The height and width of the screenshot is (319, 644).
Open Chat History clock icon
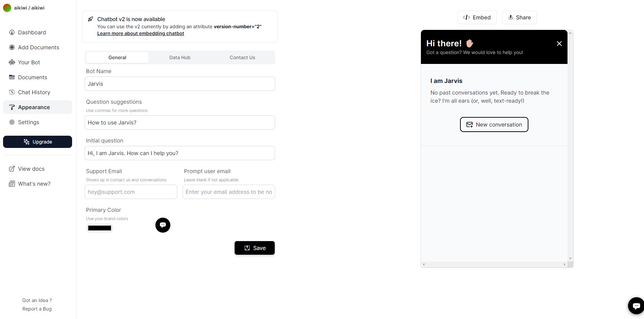click(12, 92)
